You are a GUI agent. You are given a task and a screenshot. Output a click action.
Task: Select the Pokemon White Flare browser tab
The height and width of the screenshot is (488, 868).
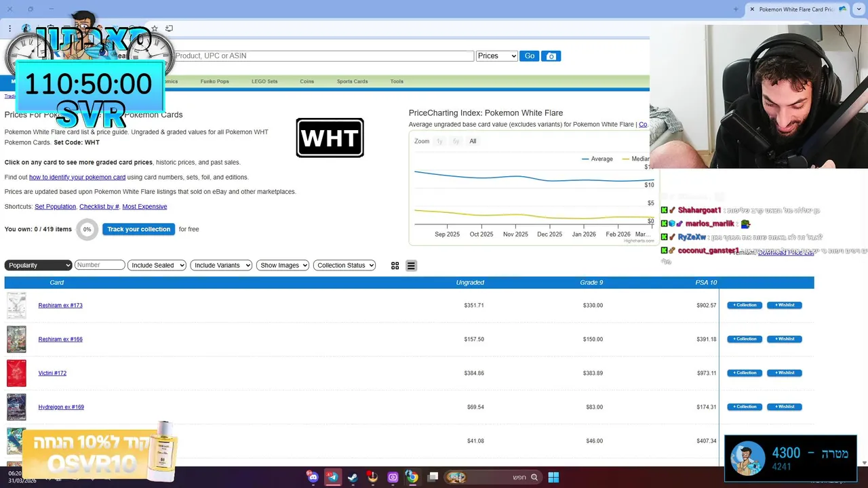point(797,9)
